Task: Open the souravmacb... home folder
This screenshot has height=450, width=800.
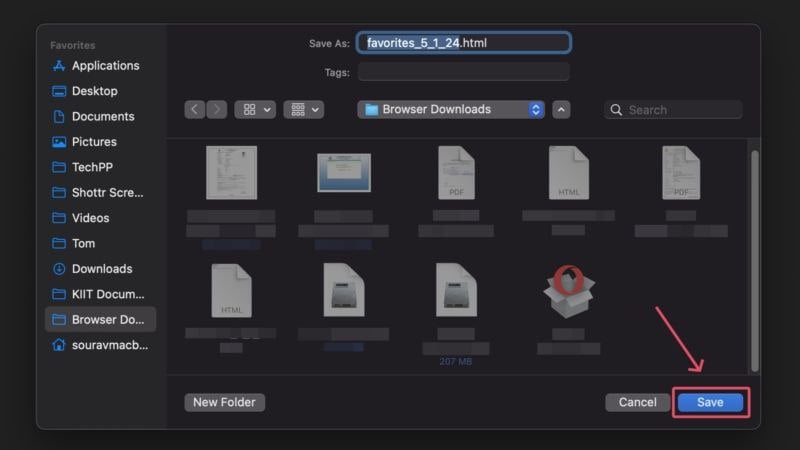Action: pos(100,345)
